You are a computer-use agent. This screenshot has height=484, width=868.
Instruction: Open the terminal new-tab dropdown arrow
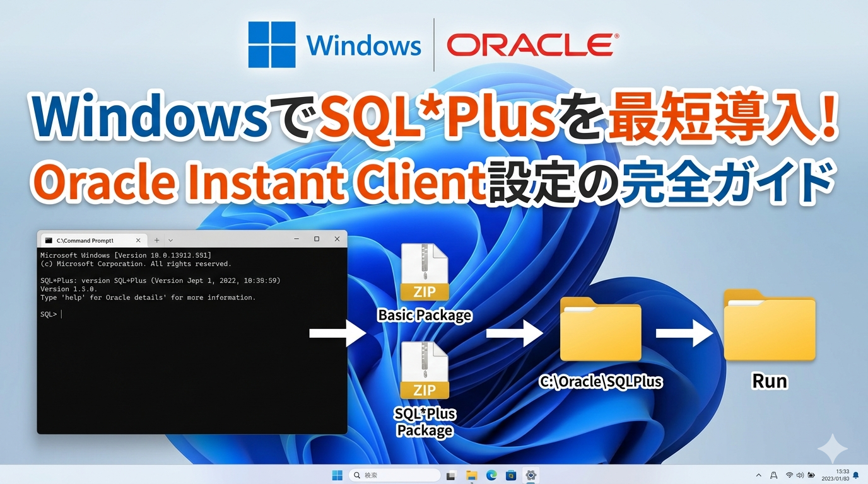click(x=170, y=240)
